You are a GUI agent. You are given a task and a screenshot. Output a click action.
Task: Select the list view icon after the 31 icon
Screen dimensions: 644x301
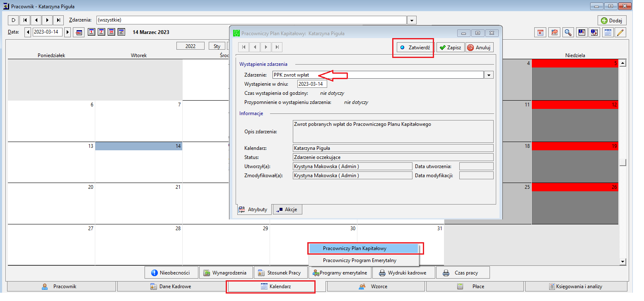point(121,32)
